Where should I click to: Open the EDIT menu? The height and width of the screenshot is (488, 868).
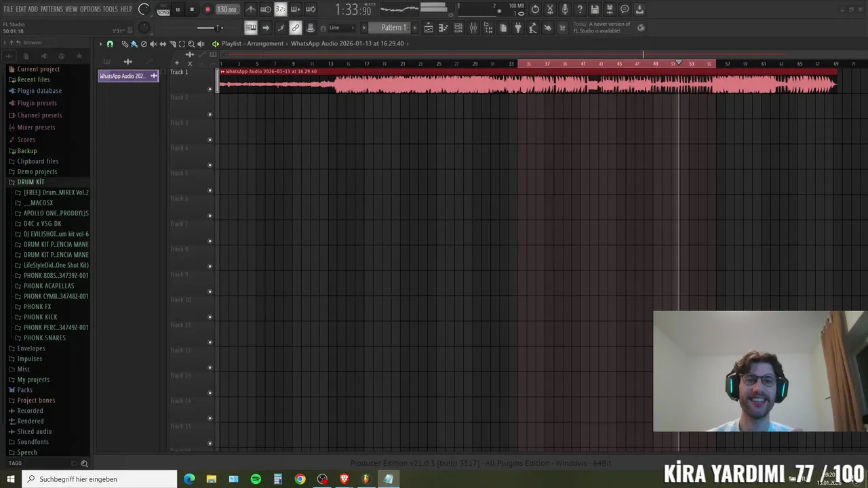point(21,9)
